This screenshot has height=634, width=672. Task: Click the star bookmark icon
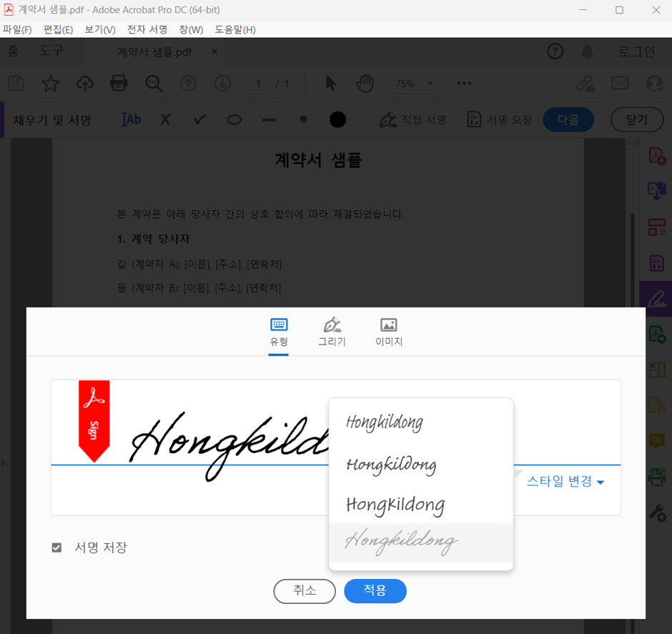click(x=50, y=83)
